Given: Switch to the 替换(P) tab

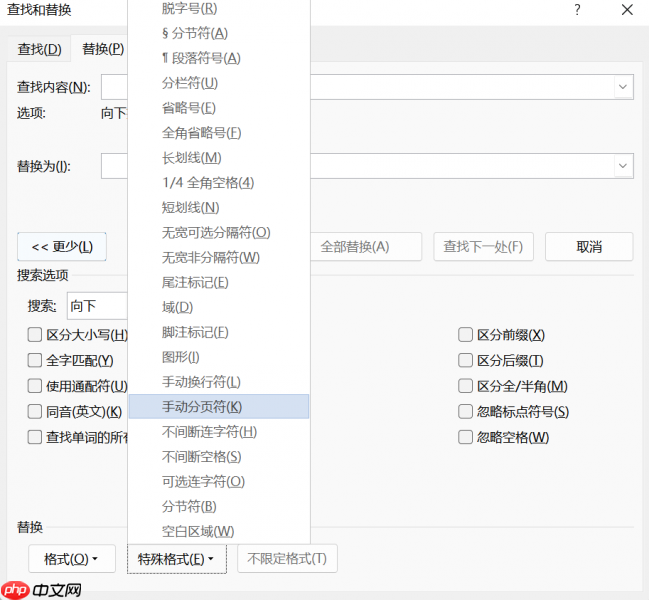Looking at the screenshot, I should tap(103, 49).
